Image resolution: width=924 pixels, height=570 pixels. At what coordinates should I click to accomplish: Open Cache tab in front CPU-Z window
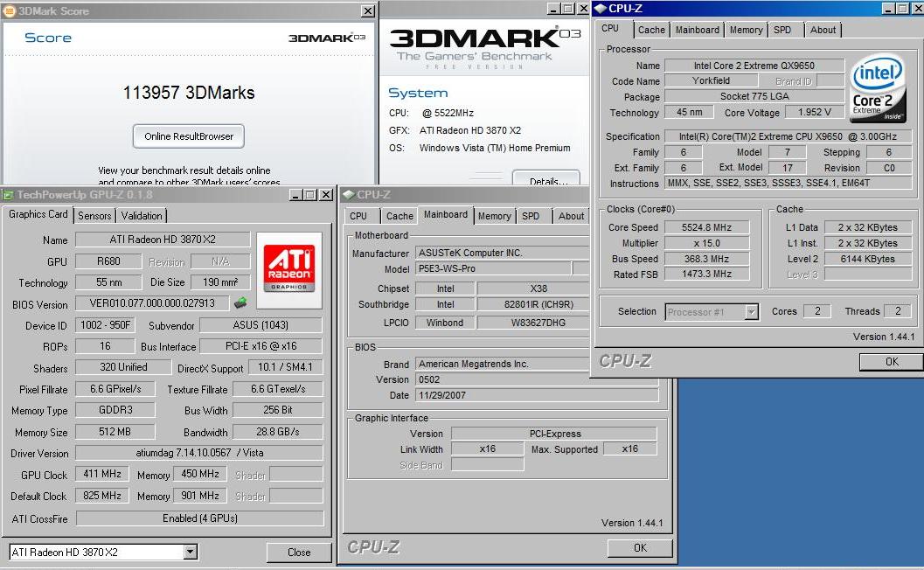[651, 30]
